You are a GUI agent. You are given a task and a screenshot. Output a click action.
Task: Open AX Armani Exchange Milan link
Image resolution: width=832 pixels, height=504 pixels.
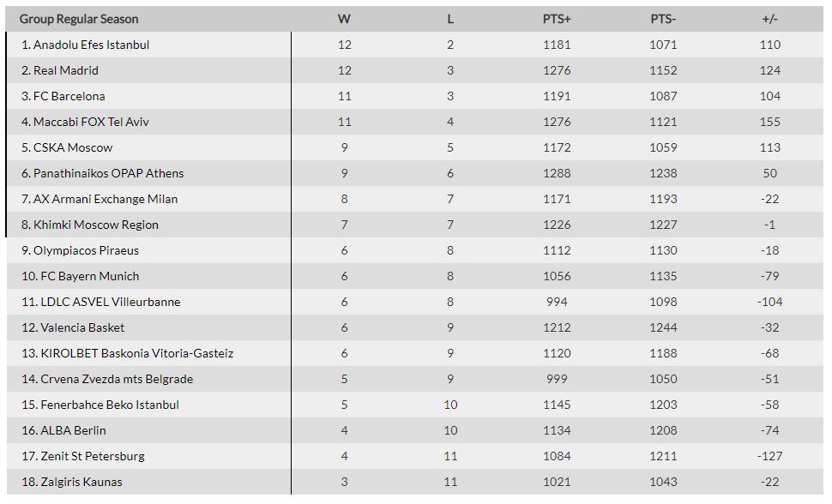106,199
